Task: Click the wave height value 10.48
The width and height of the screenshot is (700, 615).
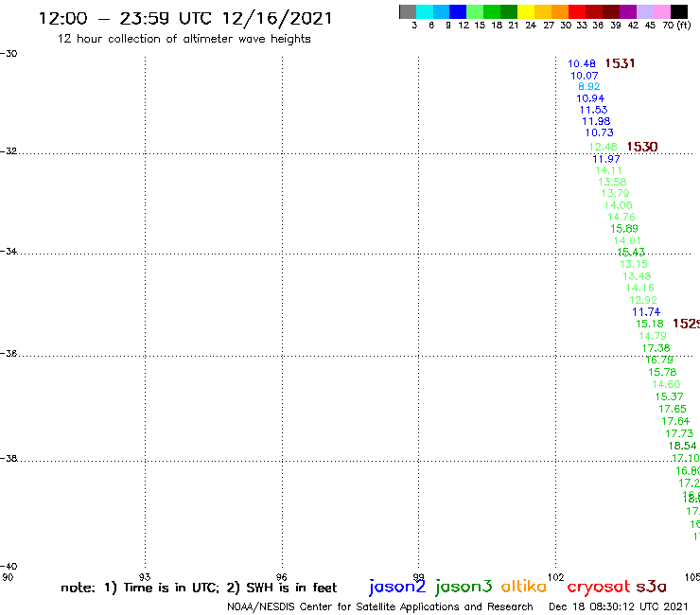Action: pos(581,64)
